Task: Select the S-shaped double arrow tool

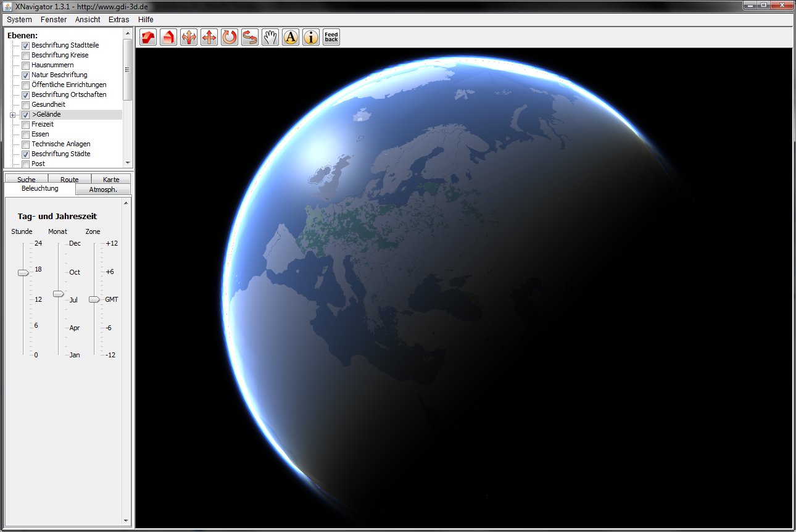Action: [250, 37]
